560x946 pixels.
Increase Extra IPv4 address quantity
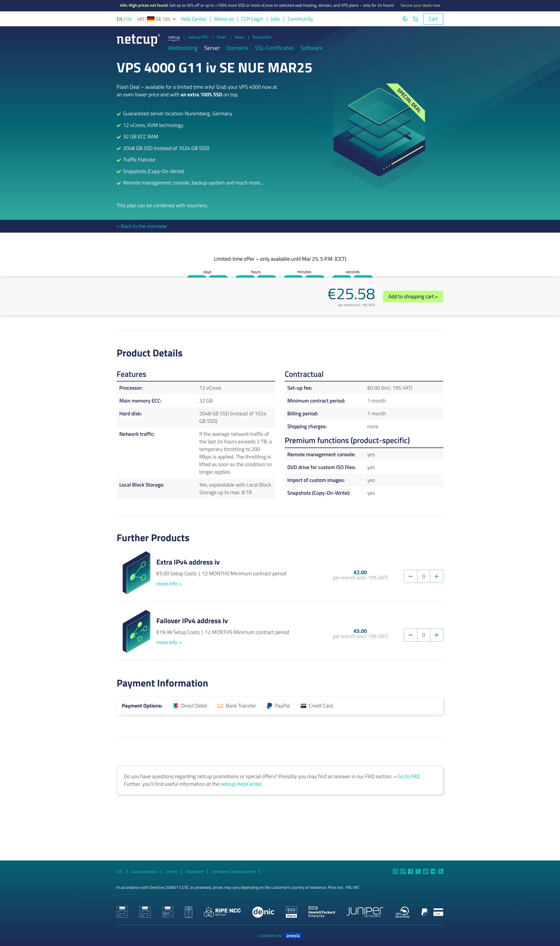437,576
